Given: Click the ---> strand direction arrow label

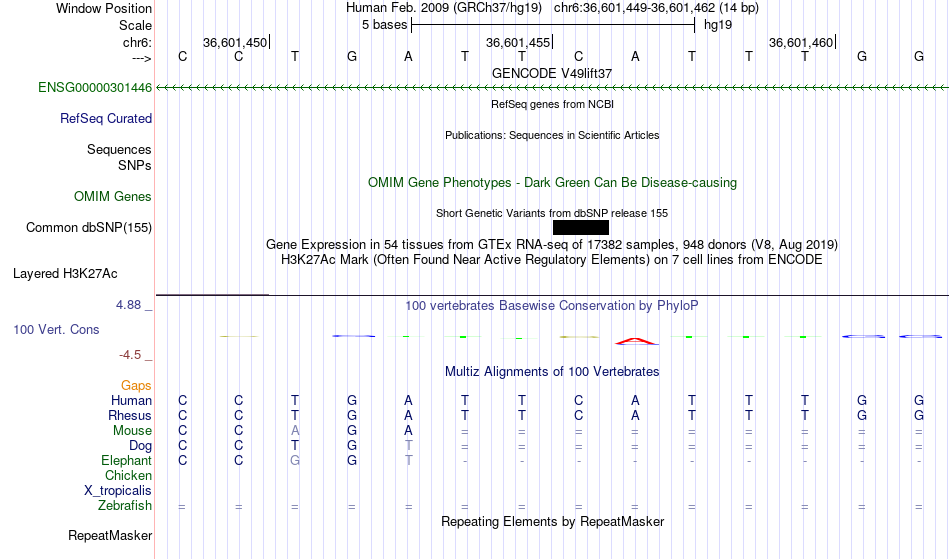Looking at the screenshot, I should [x=141, y=58].
